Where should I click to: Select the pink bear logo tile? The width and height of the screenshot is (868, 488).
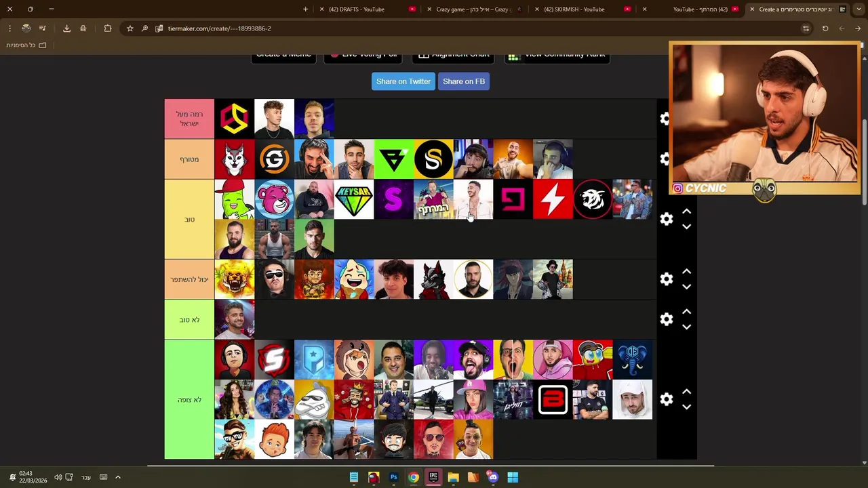tap(274, 199)
